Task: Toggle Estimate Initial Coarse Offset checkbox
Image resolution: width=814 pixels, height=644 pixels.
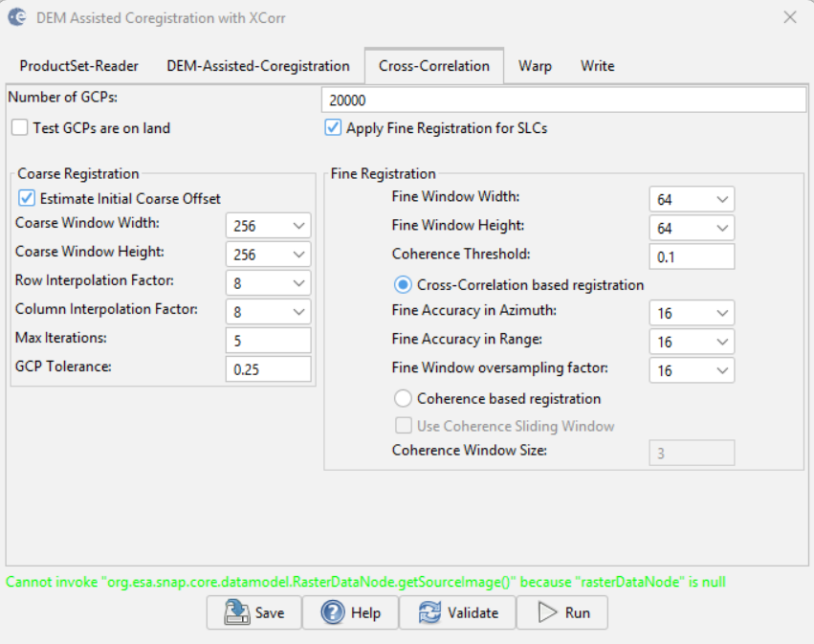Action: point(27,198)
